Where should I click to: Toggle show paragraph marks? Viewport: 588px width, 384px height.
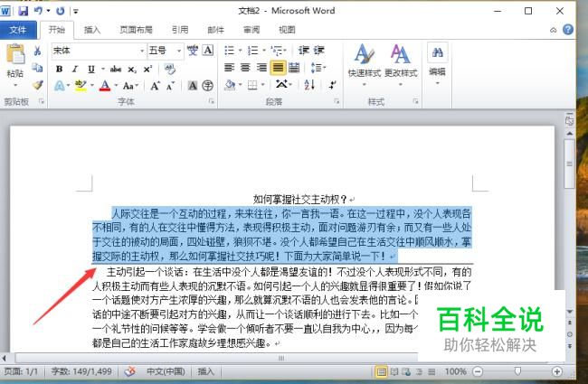click(332, 86)
